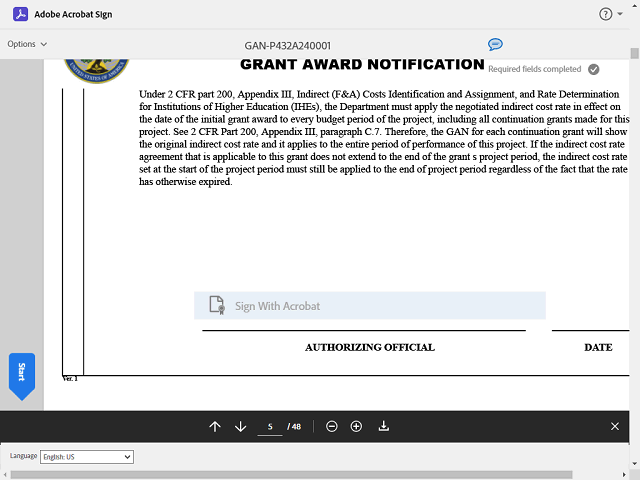Go to previous page with up arrow
640x480 pixels.
(x=215, y=427)
